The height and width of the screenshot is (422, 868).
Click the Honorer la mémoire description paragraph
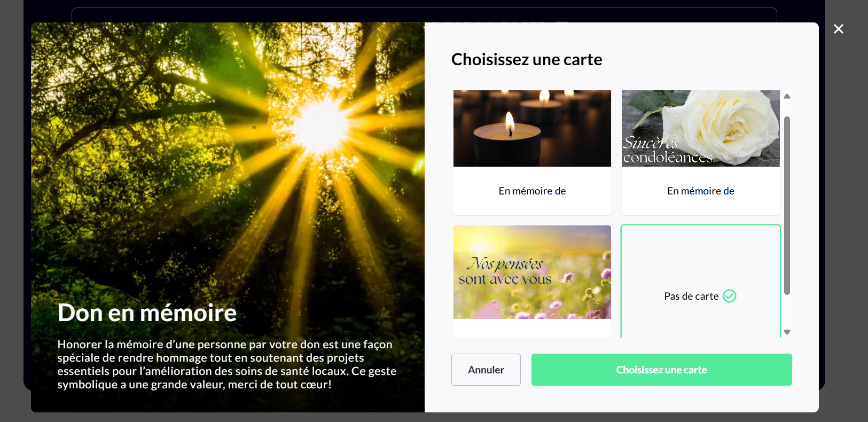(x=227, y=364)
